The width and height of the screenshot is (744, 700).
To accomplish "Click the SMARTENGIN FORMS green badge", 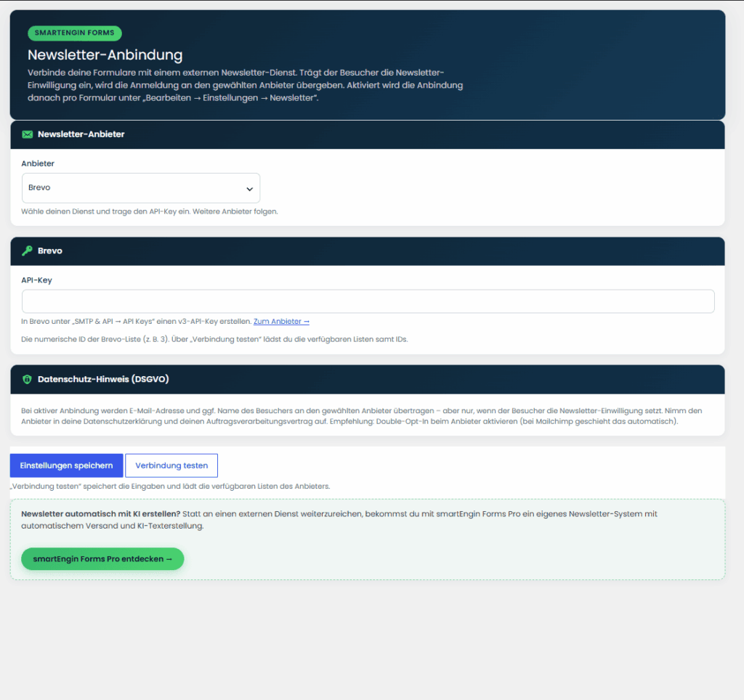I will click(75, 33).
